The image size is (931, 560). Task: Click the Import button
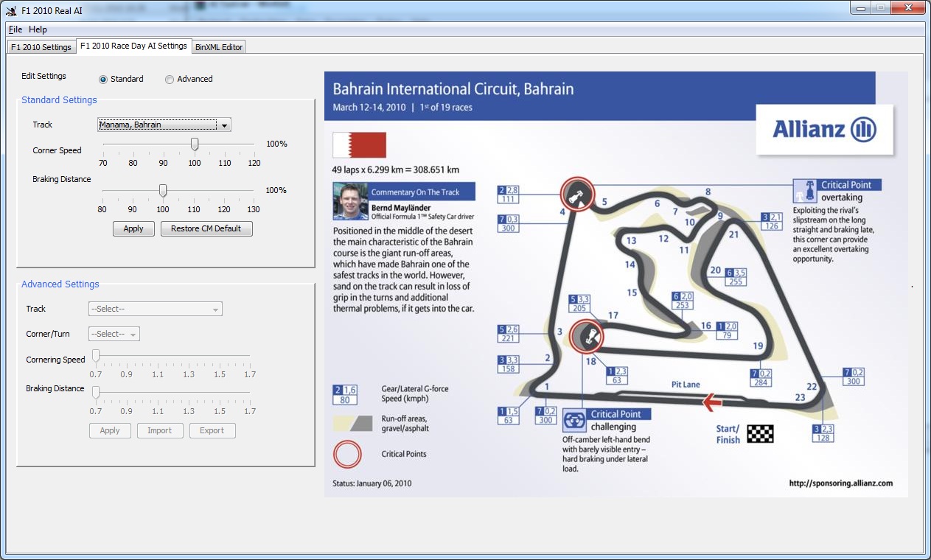[x=159, y=430]
